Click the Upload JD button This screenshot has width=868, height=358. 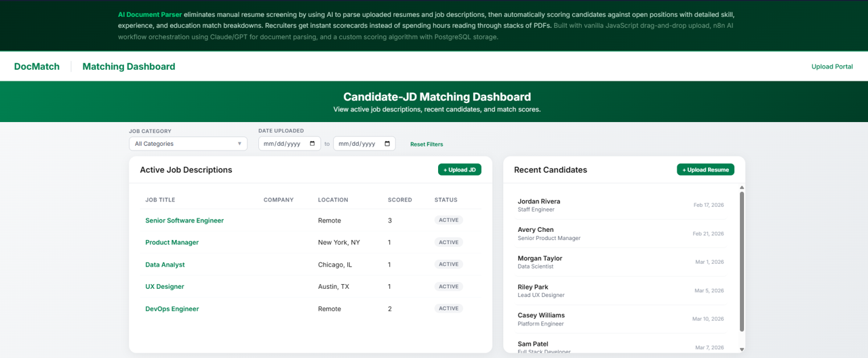pos(459,170)
